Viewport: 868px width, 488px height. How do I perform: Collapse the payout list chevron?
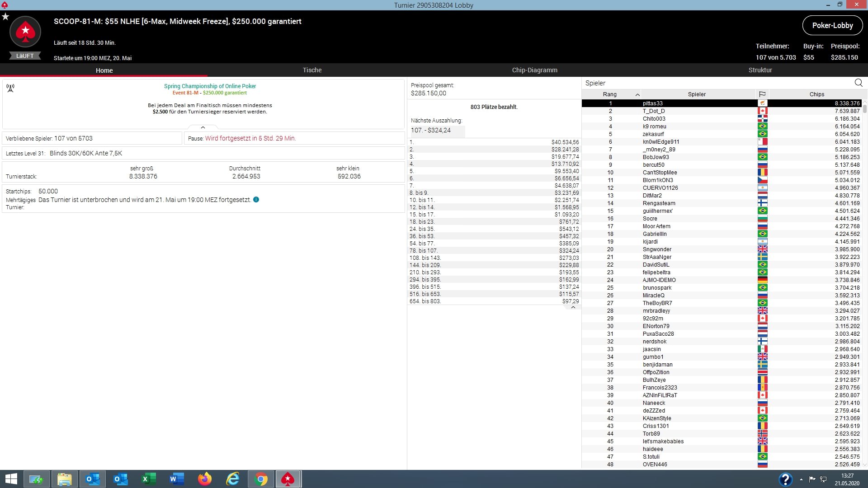coord(573,307)
